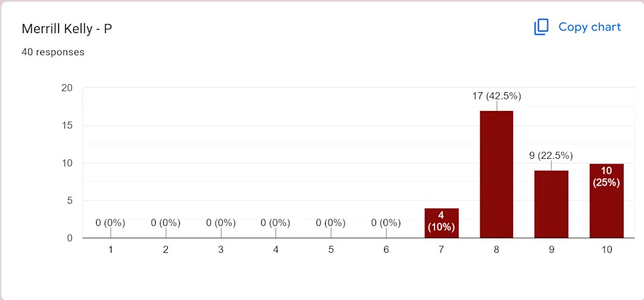The height and width of the screenshot is (300, 644).
Task: Click y-axis value 5
Action: pos(70,200)
